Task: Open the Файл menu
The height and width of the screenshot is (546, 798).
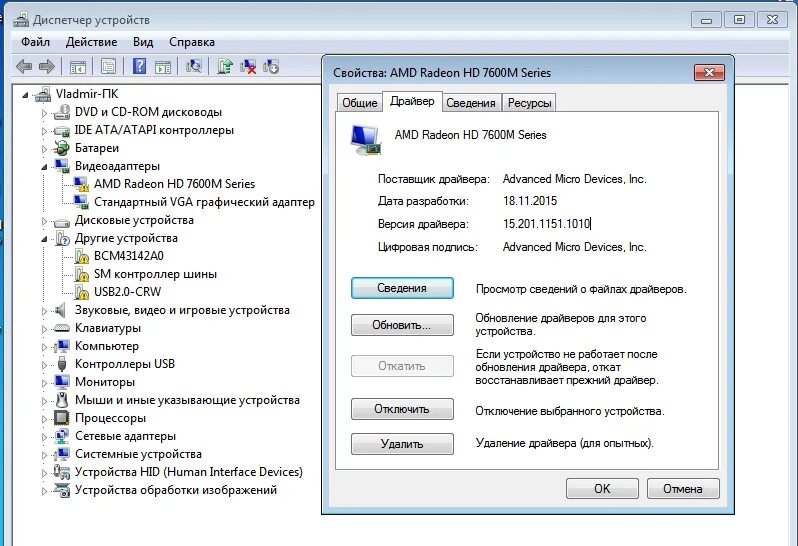Action: point(35,42)
